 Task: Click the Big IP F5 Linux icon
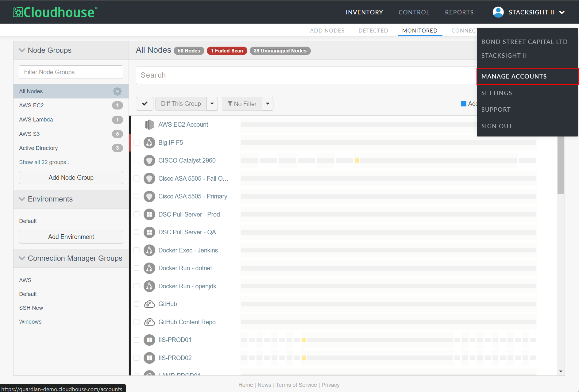coord(149,143)
